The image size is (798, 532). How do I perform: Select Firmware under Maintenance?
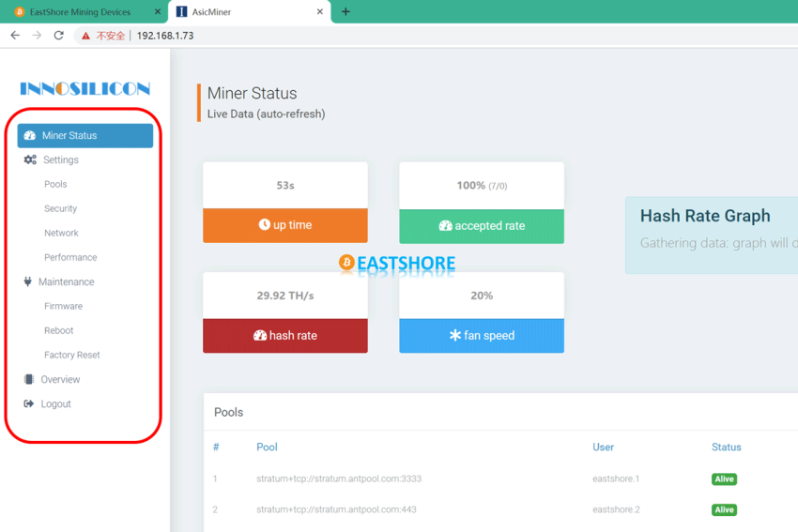point(63,307)
